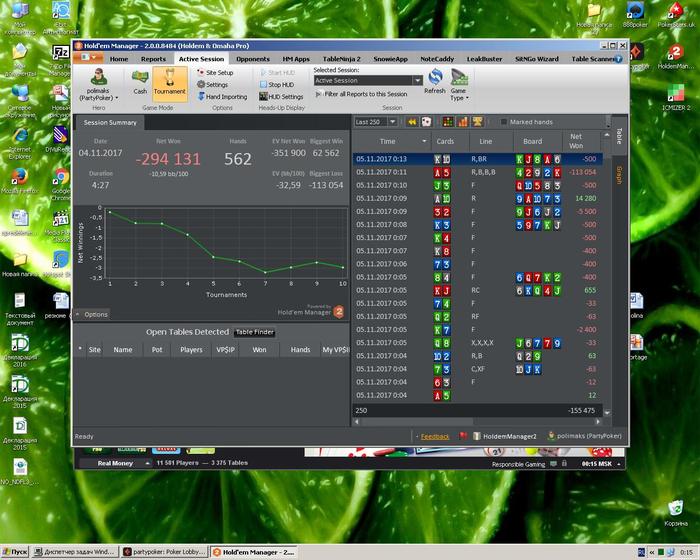Click the Windows Start (Пуск) button
The height and width of the screenshot is (560, 700).
tap(15, 552)
